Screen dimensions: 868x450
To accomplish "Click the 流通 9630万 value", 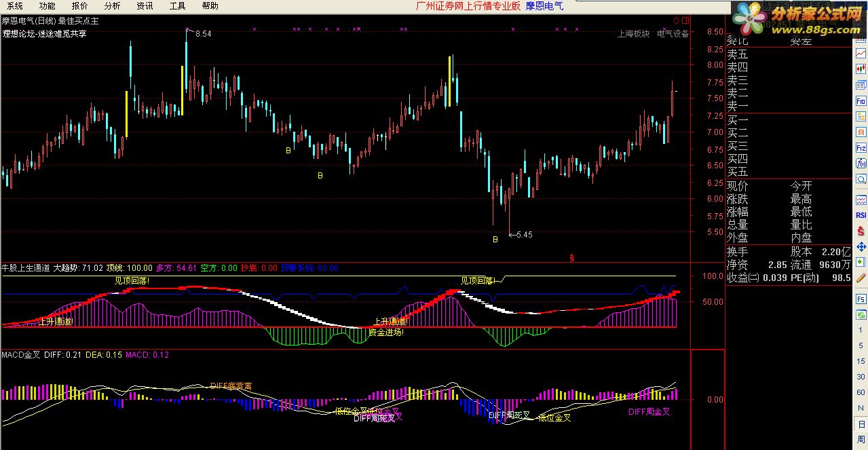I will pyautogui.click(x=820, y=265).
